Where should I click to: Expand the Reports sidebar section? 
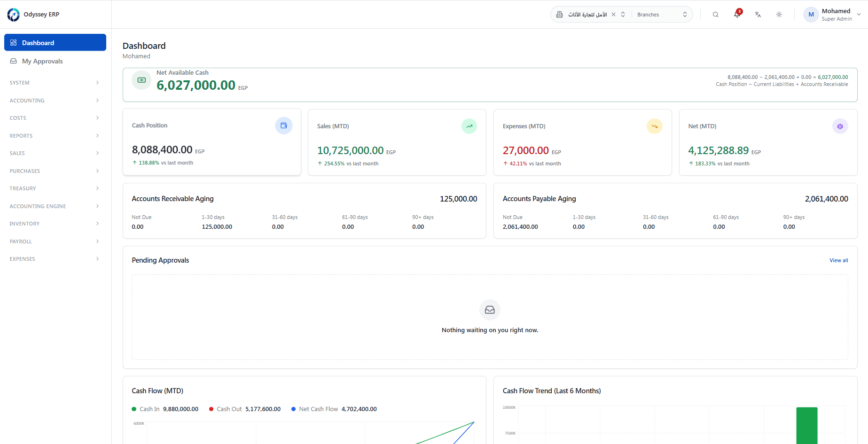tap(55, 136)
